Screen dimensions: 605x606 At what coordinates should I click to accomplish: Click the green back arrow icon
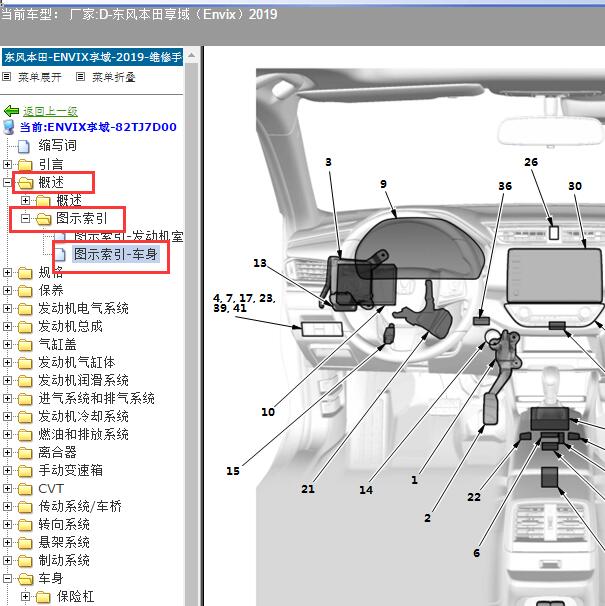click(x=11, y=111)
